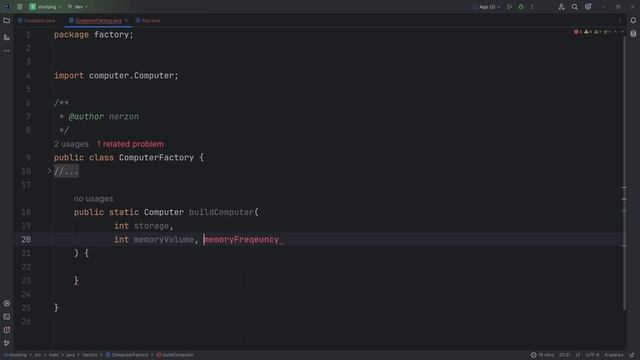This screenshot has width=640, height=360.
Task: Open the Structure tool window icon
Action: 7,37
